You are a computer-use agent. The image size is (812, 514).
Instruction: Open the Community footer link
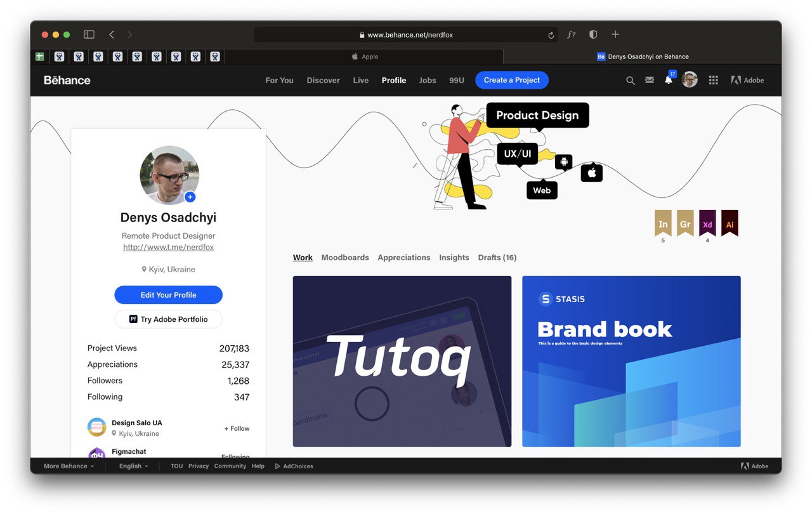pyautogui.click(x=230, y=466)
